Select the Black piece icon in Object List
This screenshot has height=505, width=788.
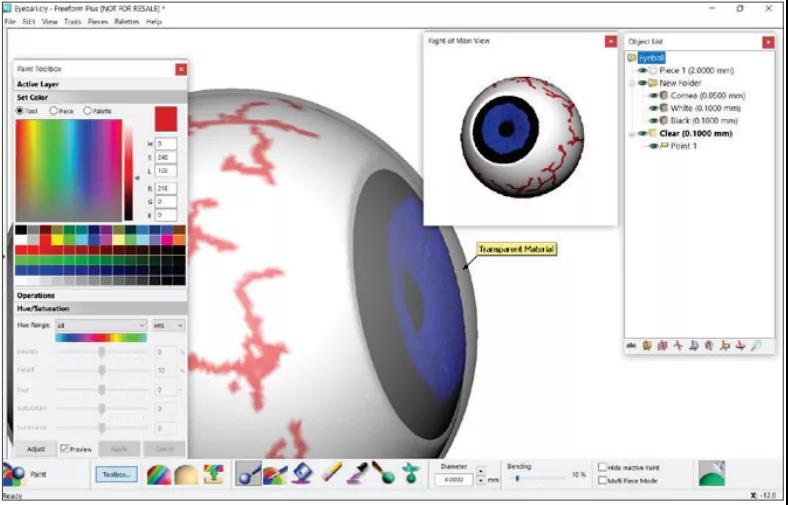(663, 121)
